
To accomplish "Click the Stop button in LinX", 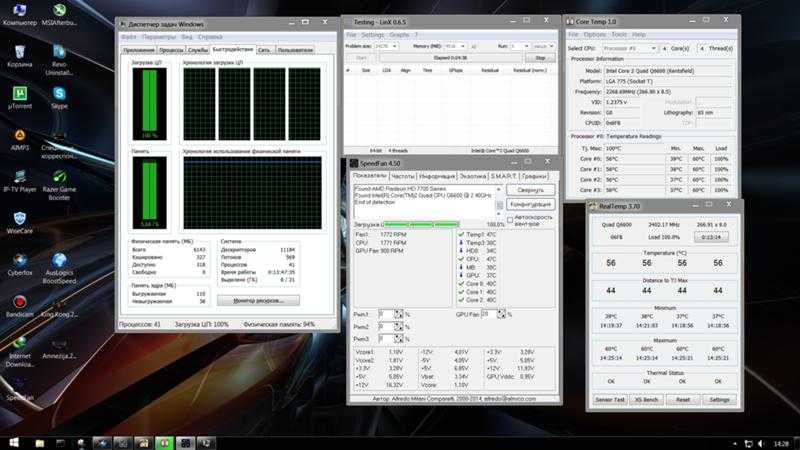I will [540, 58].
